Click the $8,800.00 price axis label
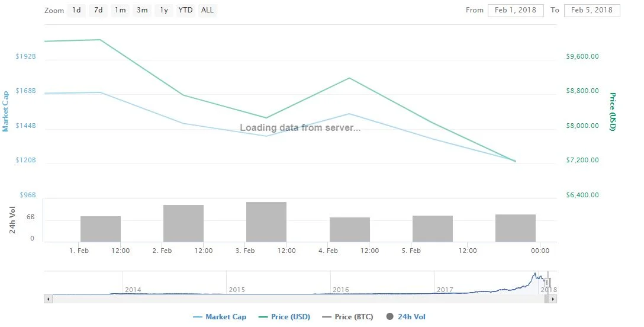The width and height of the screenshot is (644, 327). [x=582, y=91]
